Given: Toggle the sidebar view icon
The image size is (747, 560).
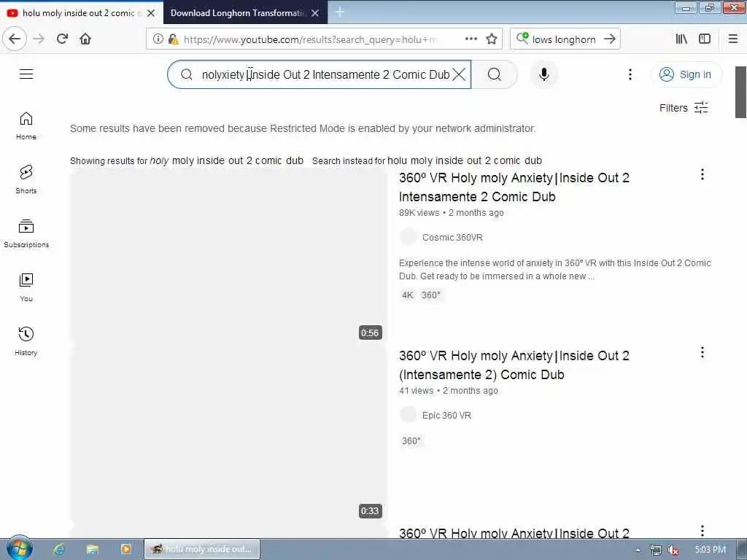Looking at the screenshot, I should tap(705, 39).
